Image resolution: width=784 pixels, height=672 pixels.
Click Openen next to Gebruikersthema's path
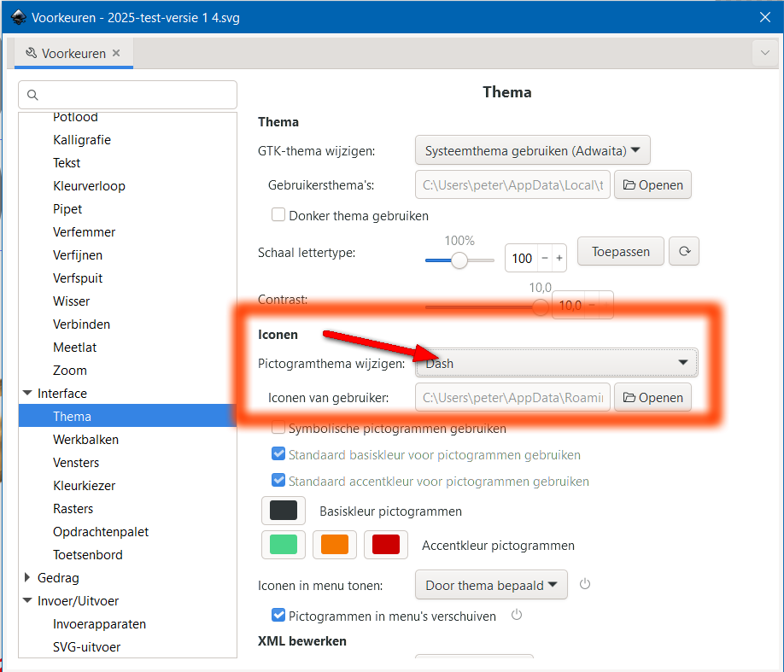[x=653, y=184]
